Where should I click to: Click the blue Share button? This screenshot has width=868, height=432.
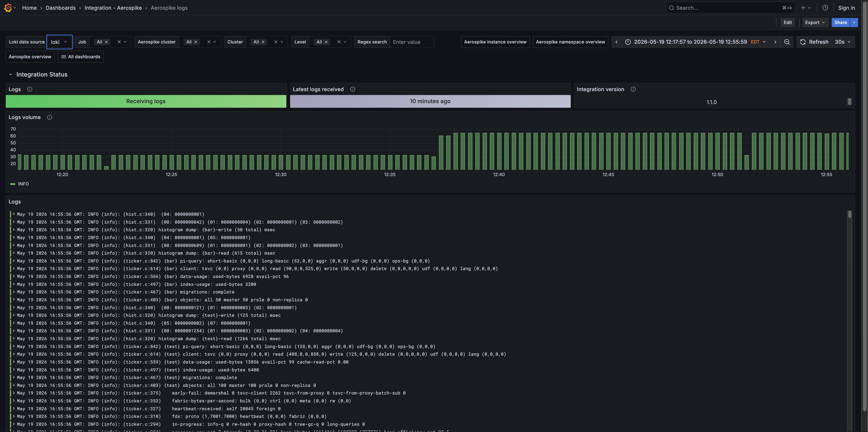point(840,23)
